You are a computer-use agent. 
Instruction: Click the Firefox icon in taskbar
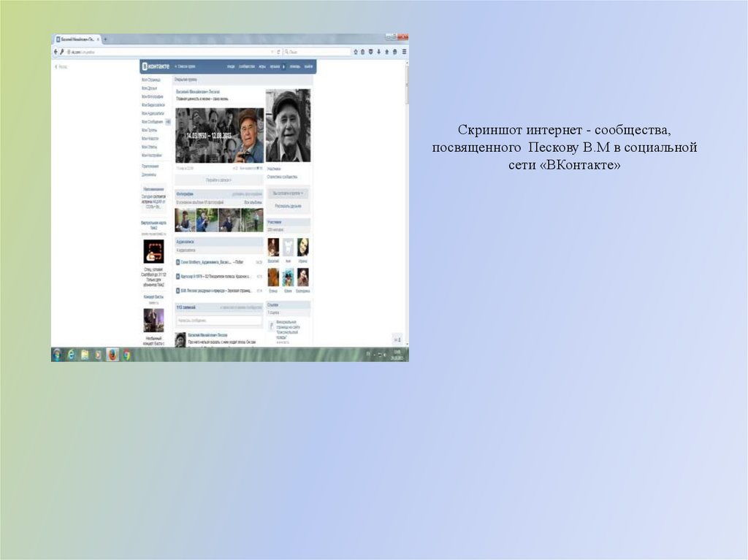[x=112, y=354]
